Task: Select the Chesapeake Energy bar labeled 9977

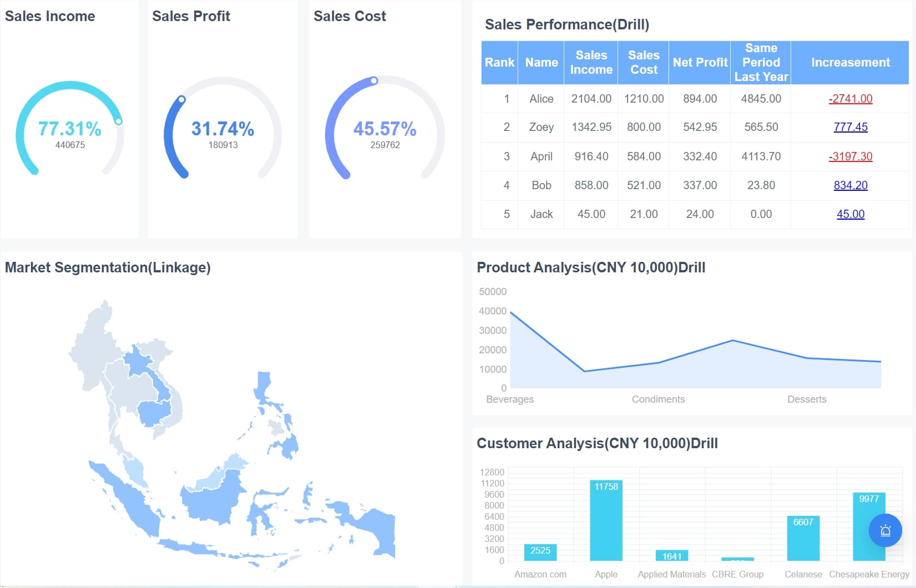Action: pos(868,527)
